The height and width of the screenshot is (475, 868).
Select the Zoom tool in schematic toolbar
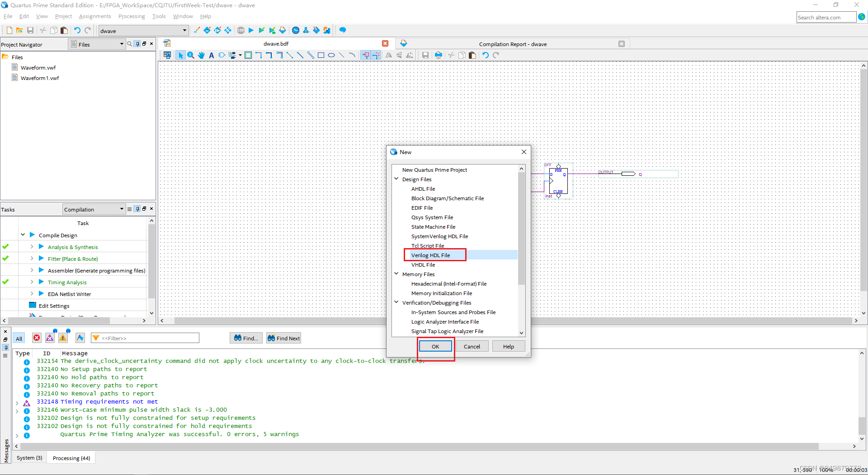(191, 55)
